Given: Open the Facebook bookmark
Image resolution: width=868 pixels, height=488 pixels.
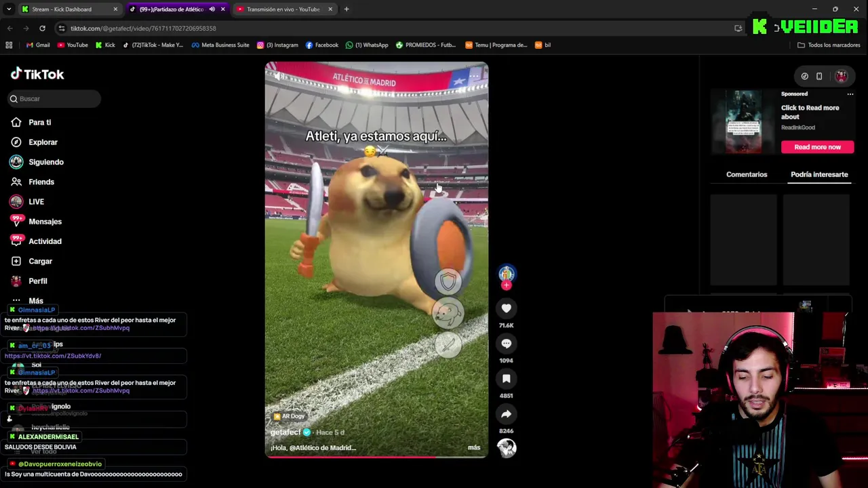Looking at the screenshot, I should tap(322, 45).
